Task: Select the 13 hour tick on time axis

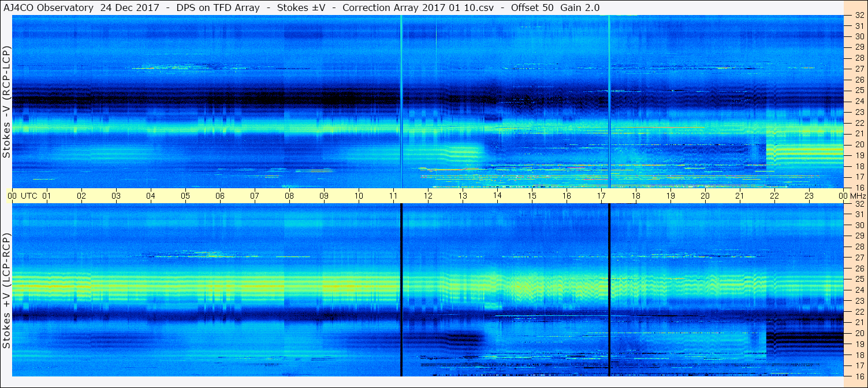Action: (463, 196)
